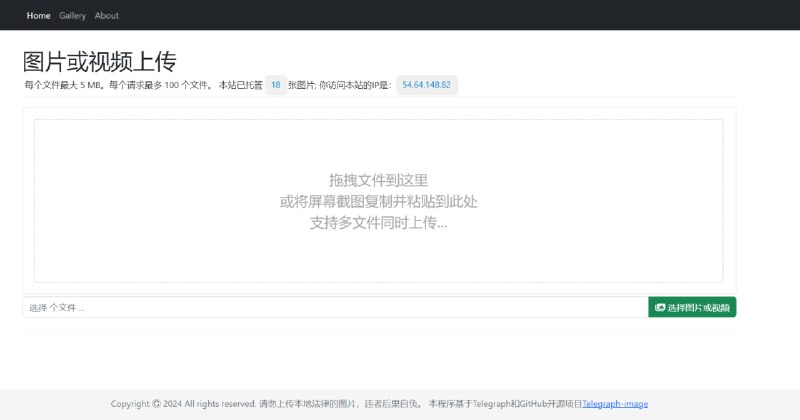The image size is (800, 420).
Task: Click the 每个文件最大 5 MB limit text
Action: click(64, 86)
